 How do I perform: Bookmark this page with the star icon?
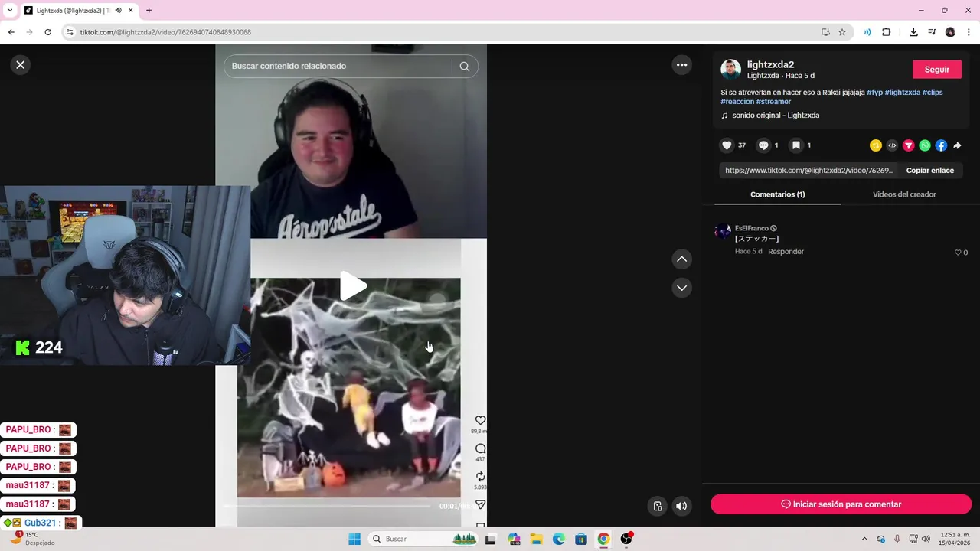coord(842,32)
